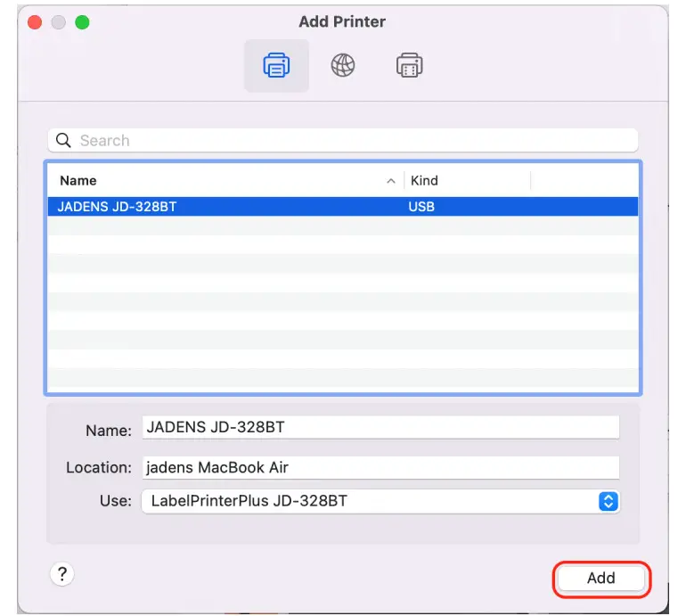The height and width of the screenshot is (616, 678).
Task: Edit the Name field JADENS JD-328BT
Action: coord(380,427)
